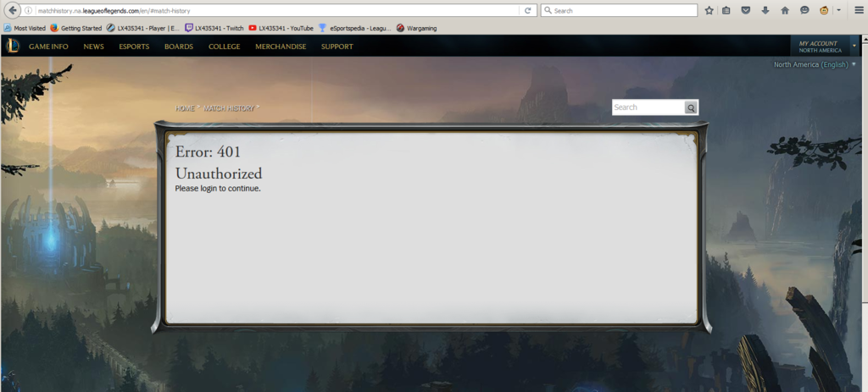This screenshot has width=868, height=392.
Task: Submit the page search magnifier button
Action: (690, 108)
